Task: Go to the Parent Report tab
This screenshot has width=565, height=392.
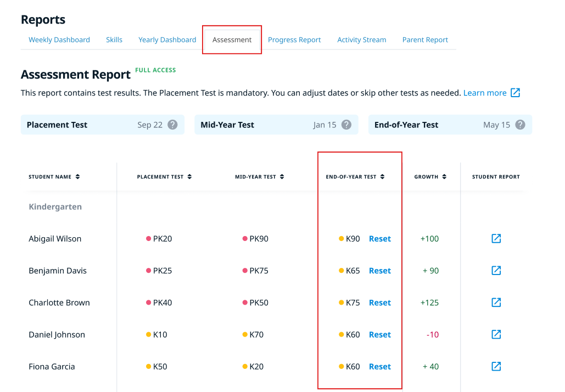Action: click(425, 40)
